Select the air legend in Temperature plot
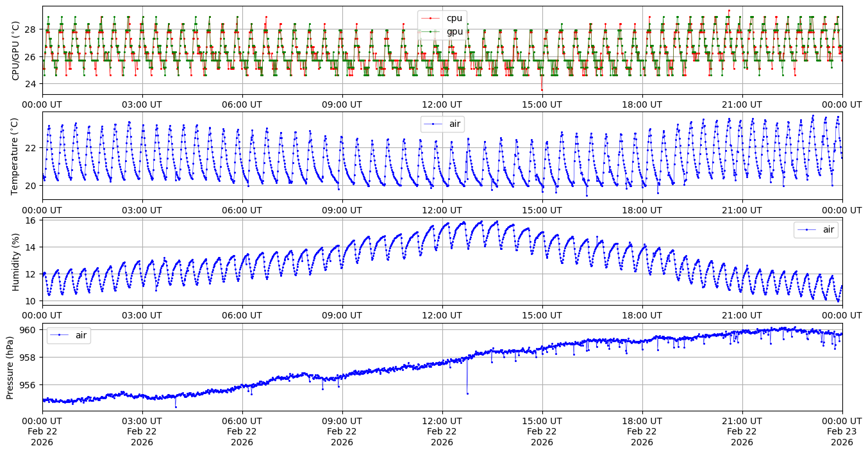The height and width of the screenshot is (453, 868). click(x=442, y=124)
